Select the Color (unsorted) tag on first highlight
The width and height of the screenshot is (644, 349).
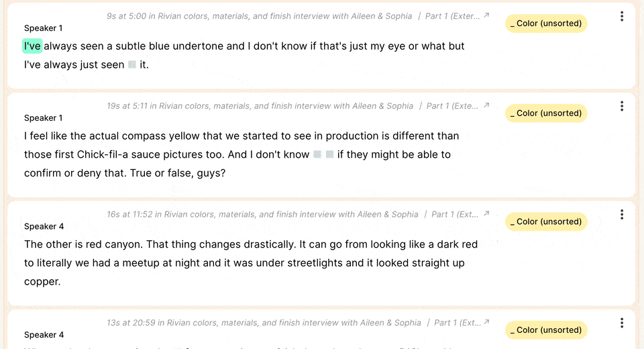(546, 23)
